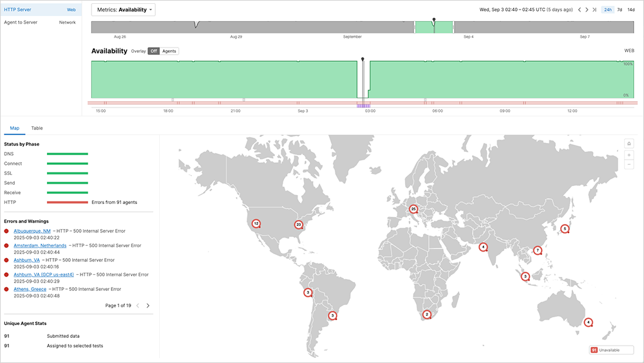Open Amsterdam, Netherlands agent link
644x363 pixels.
point(40,246)
